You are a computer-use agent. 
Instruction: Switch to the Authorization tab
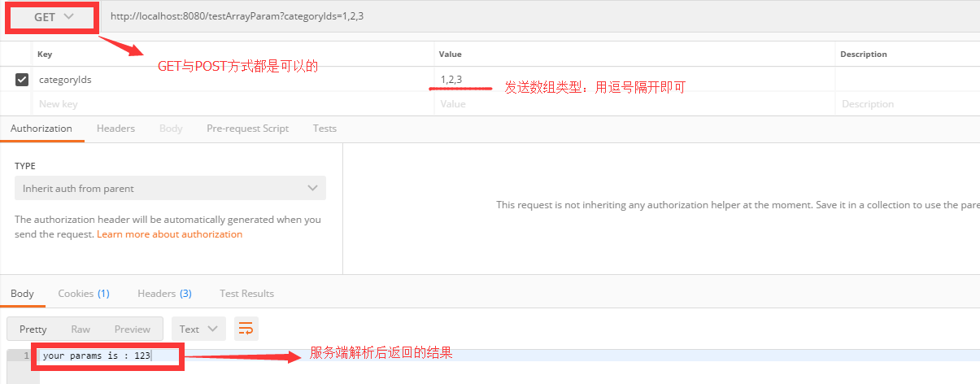point(41,129)
